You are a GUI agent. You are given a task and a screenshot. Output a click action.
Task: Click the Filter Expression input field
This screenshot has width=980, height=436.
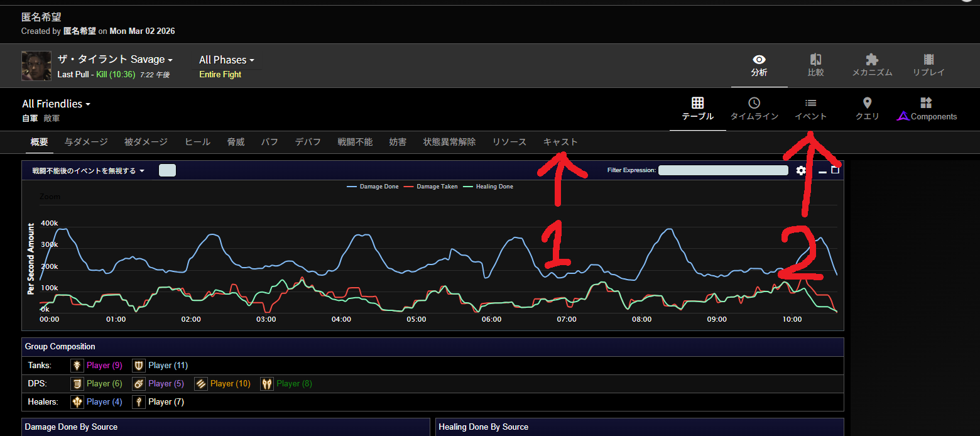pos(722,170)
